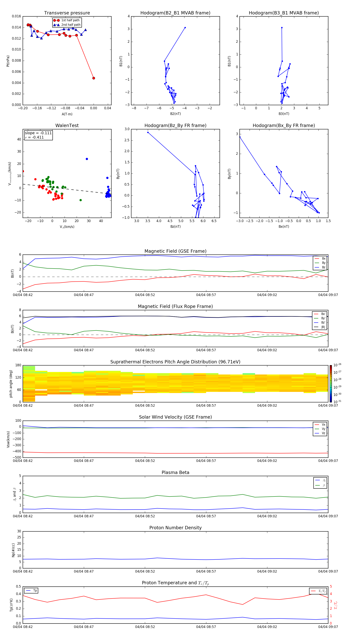Click 'Magnetic Field (GSE Frame)' title
The image size is (351, 644).
(x=175, y=251)
